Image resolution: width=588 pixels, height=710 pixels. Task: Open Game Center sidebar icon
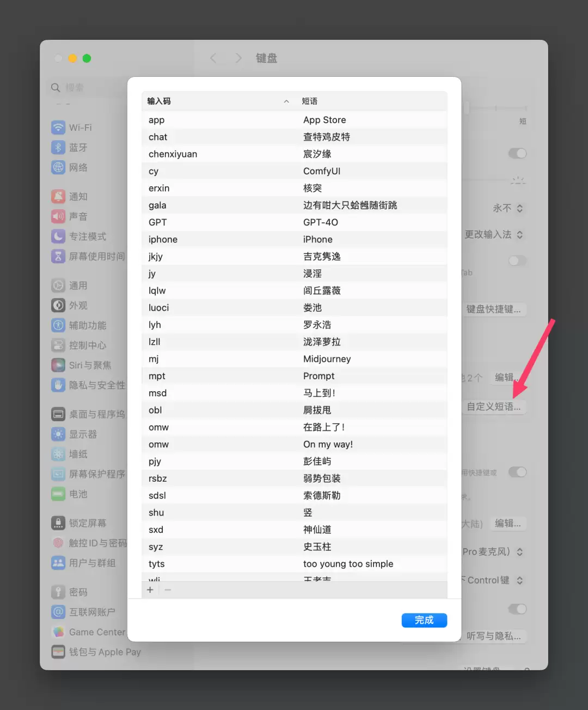(58, 632)
